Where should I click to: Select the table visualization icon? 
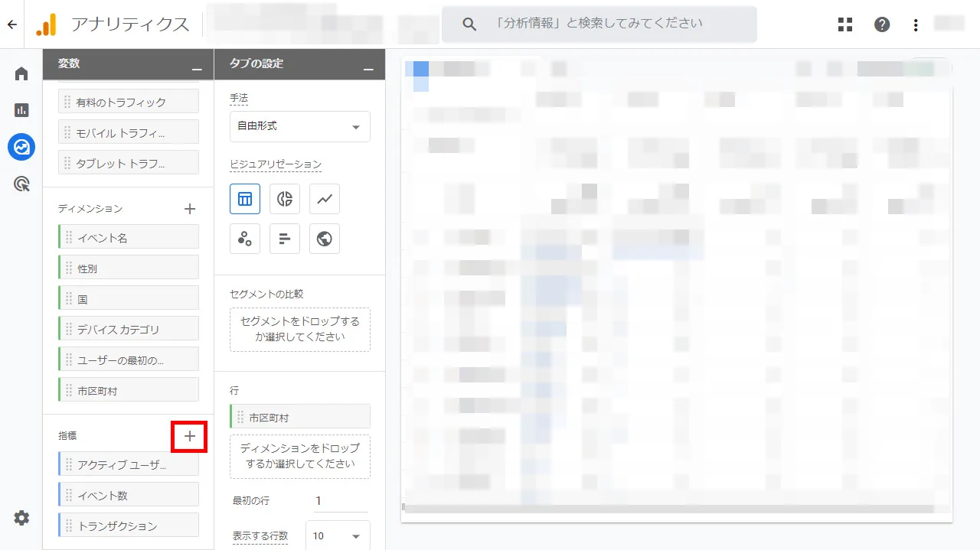tap(245, 199)
